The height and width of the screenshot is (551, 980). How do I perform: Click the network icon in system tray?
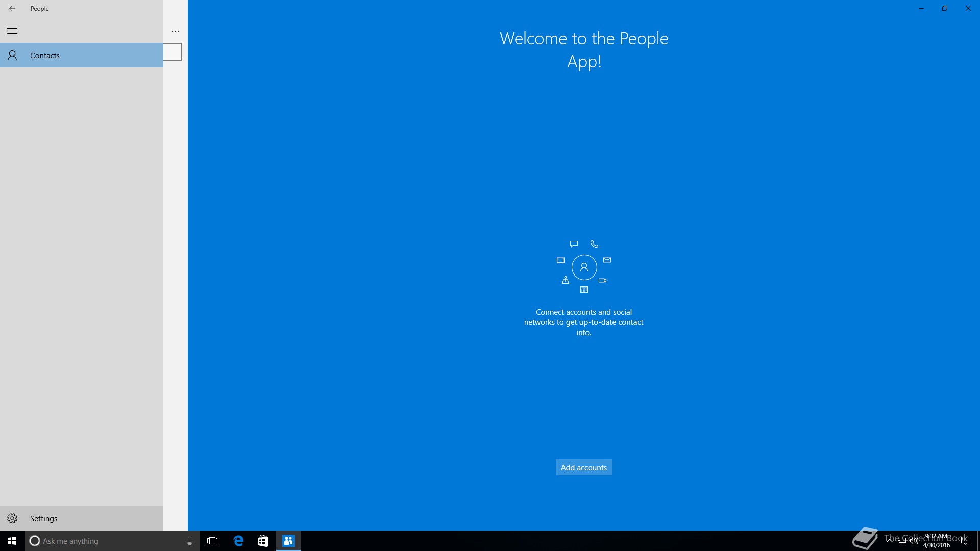(902, 541)
